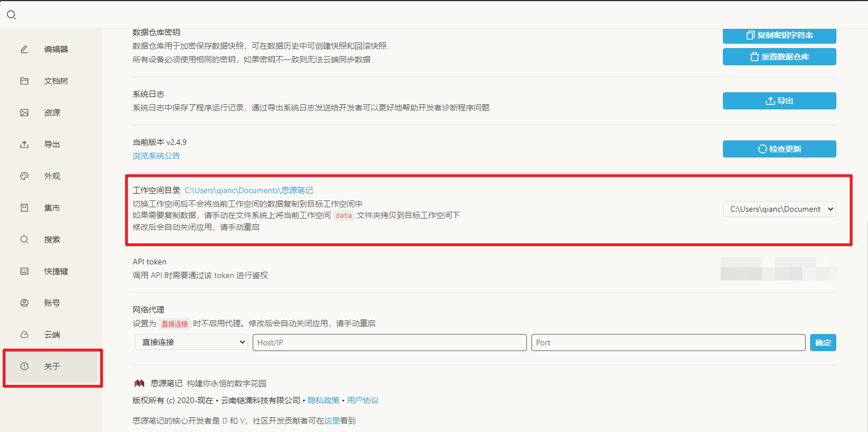Confirm proxy settings with 确定 button
The width and height of the screenshot is (868, 432).
coord(823,343)
